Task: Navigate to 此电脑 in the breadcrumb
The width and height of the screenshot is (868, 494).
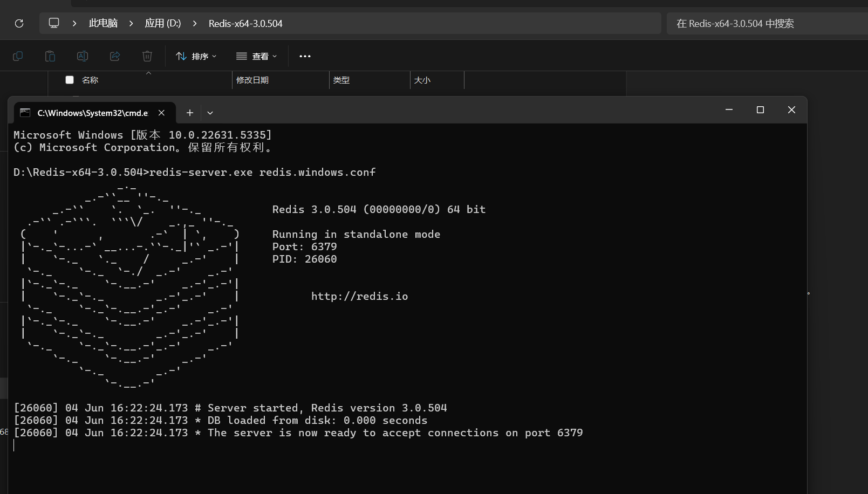Action: tap(102, 23)
